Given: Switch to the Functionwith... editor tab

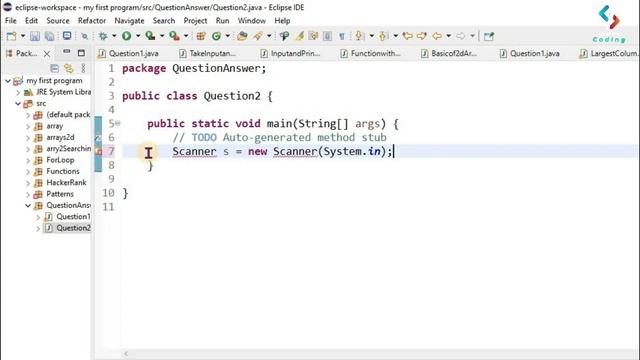Looking at the screenshot, I should tap(371, 53).
